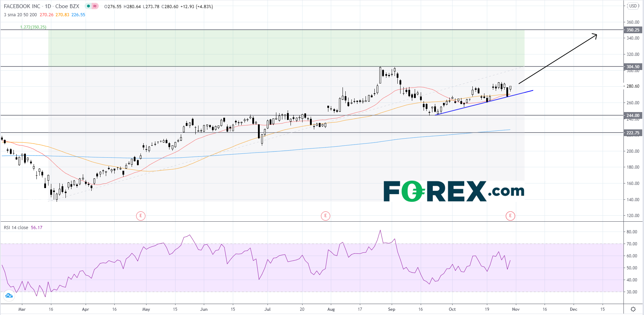Click the May label on time axis
This screenshot has height=315, width=644.
[146, 309]
